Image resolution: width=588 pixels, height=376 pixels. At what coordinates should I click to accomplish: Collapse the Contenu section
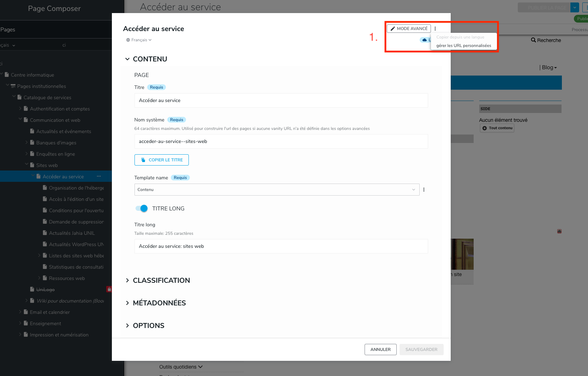[127, 59]
